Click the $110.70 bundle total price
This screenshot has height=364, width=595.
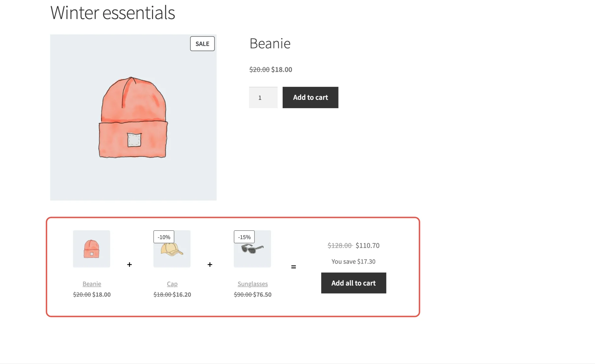click(368, 245)
